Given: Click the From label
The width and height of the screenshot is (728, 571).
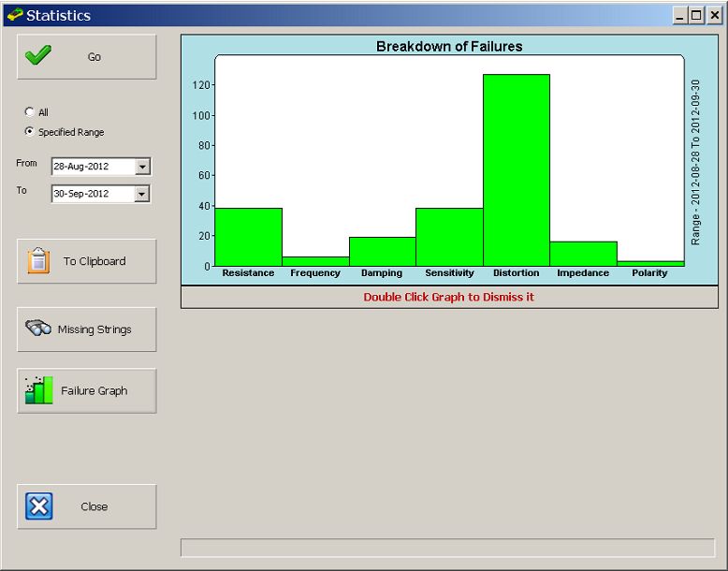Looking at the screenshot, I should pyautogui.click(x=26, y=163).
